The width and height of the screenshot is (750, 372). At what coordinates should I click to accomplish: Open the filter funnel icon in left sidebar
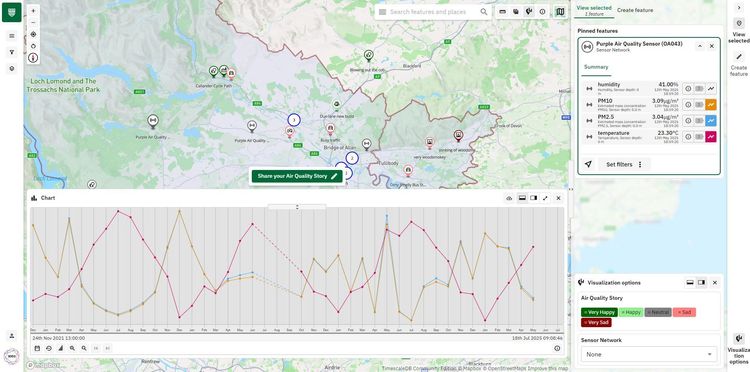[x=12, y=52]
